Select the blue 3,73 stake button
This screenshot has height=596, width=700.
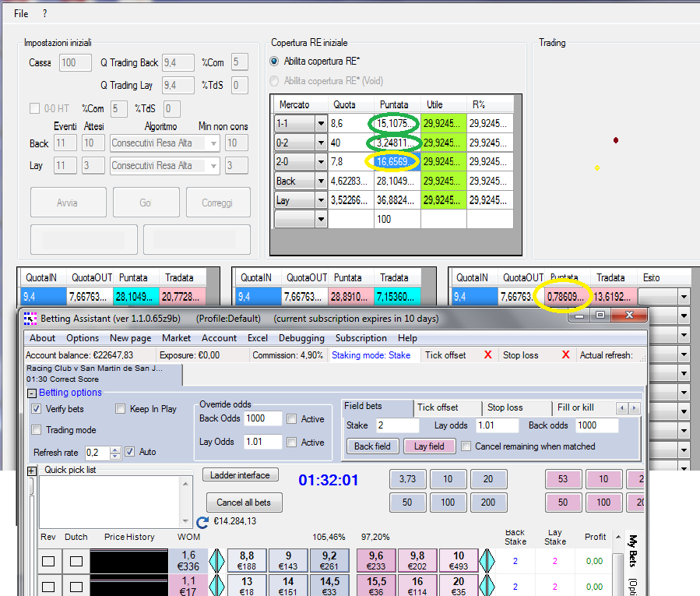point(407,479)
